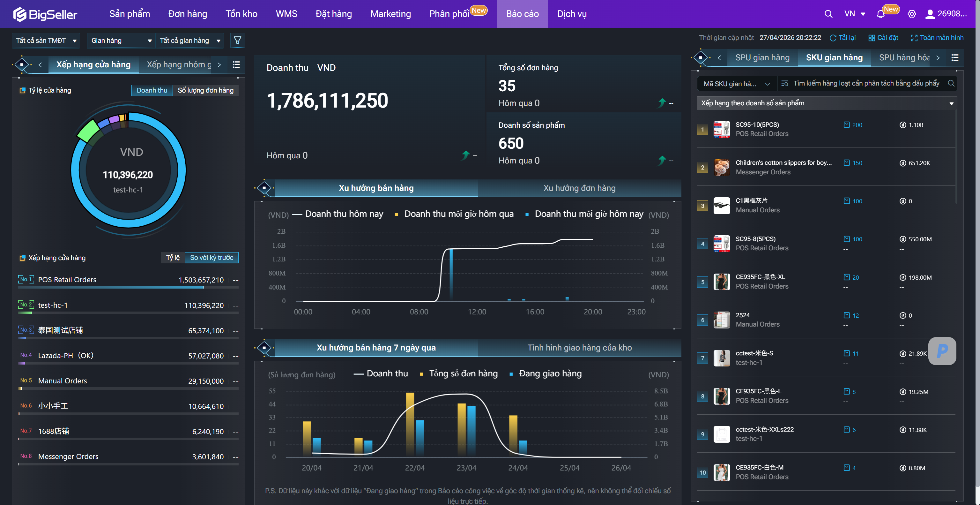Click the search magnifier in header
Screen dimensions: 980x505
tap(828, 14)
